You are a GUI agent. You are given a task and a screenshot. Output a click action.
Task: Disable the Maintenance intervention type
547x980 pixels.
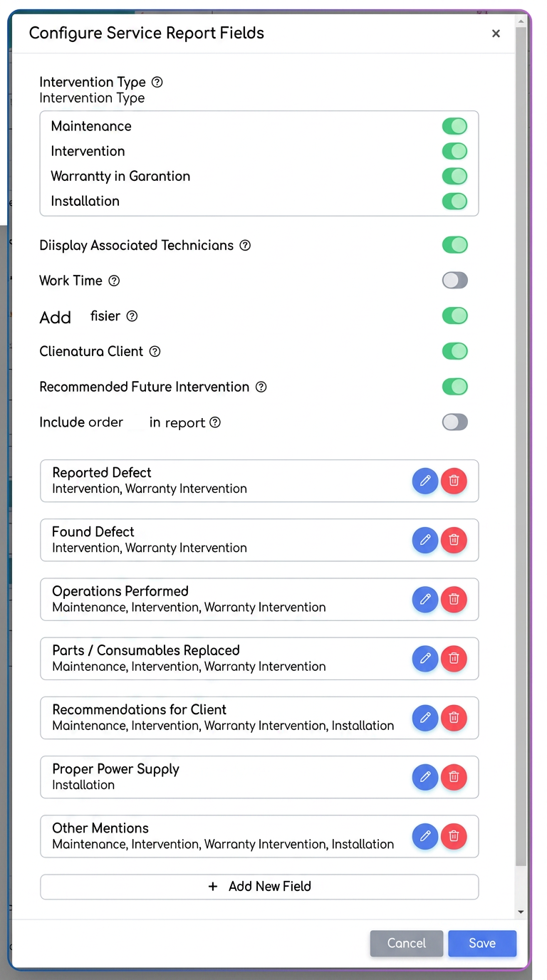pyautogui.click(x=454, y=126)
